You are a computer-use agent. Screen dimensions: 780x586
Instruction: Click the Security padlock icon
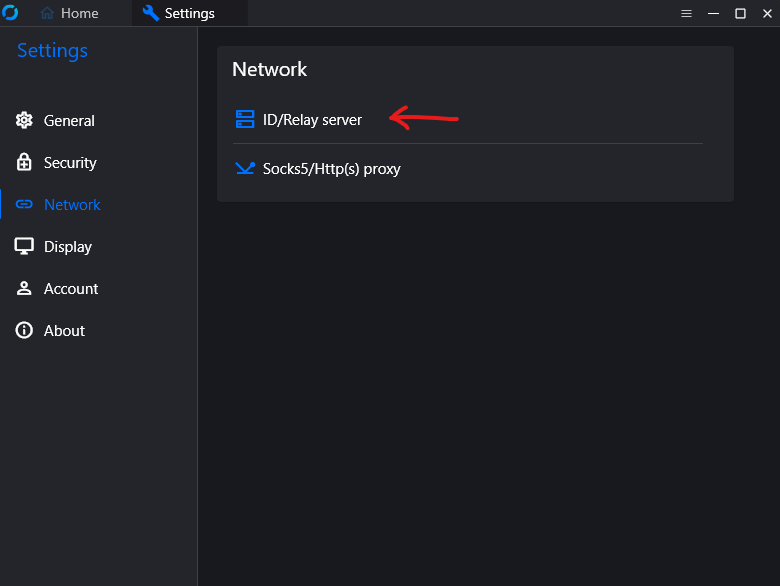[24, 162]
